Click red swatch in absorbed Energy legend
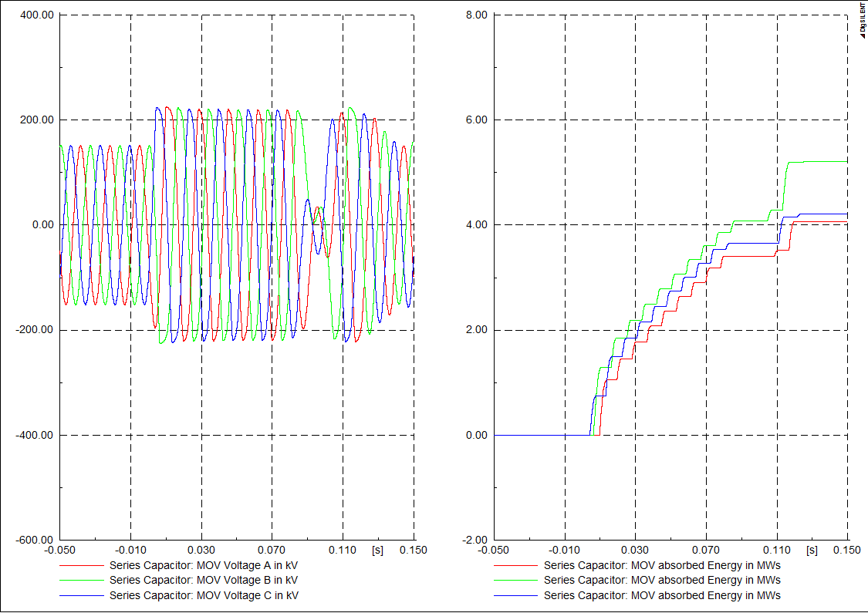Viewport: 868px width, 613px height. click(516, 565)
